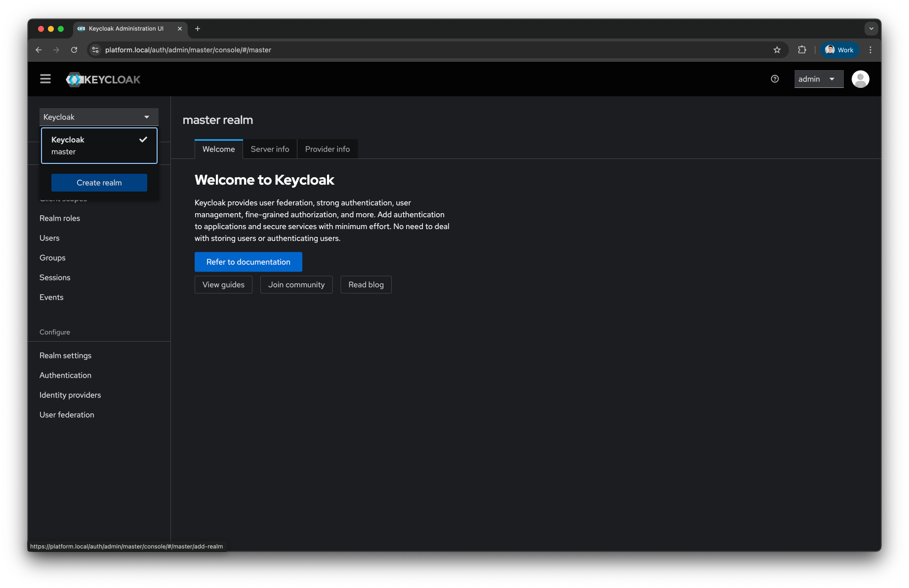Open the Work browser profile
909x588 pixels.
(839, 50)
